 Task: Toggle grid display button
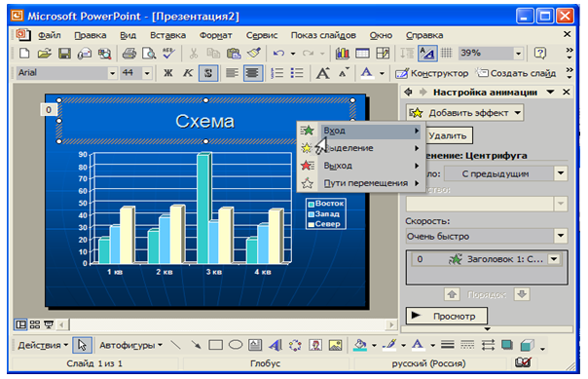point(446,54)
